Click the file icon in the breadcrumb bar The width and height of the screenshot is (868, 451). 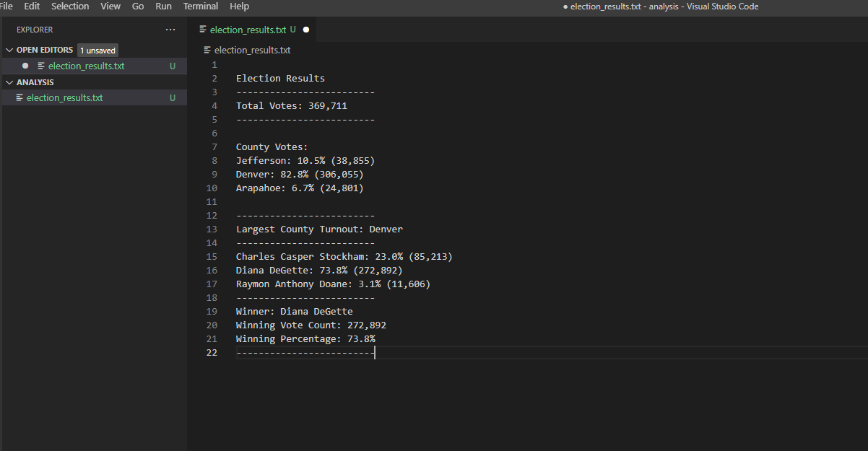coord(207,50)
